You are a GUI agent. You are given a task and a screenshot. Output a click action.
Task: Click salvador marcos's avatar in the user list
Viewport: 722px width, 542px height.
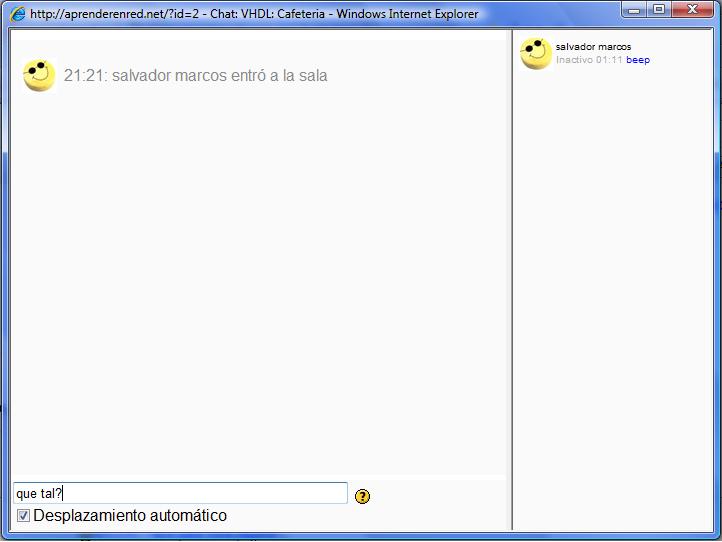(536, 54)
